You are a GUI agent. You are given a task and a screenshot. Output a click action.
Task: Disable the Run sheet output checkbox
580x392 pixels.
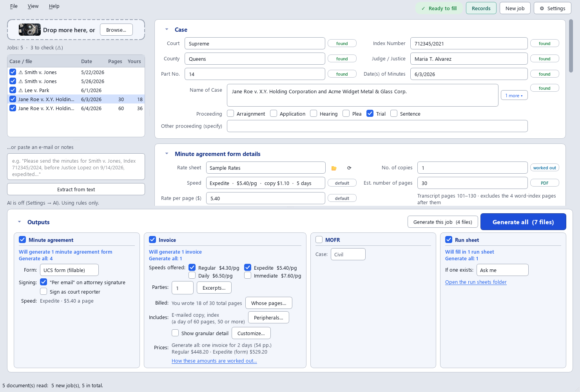click(x=449, y=240)
